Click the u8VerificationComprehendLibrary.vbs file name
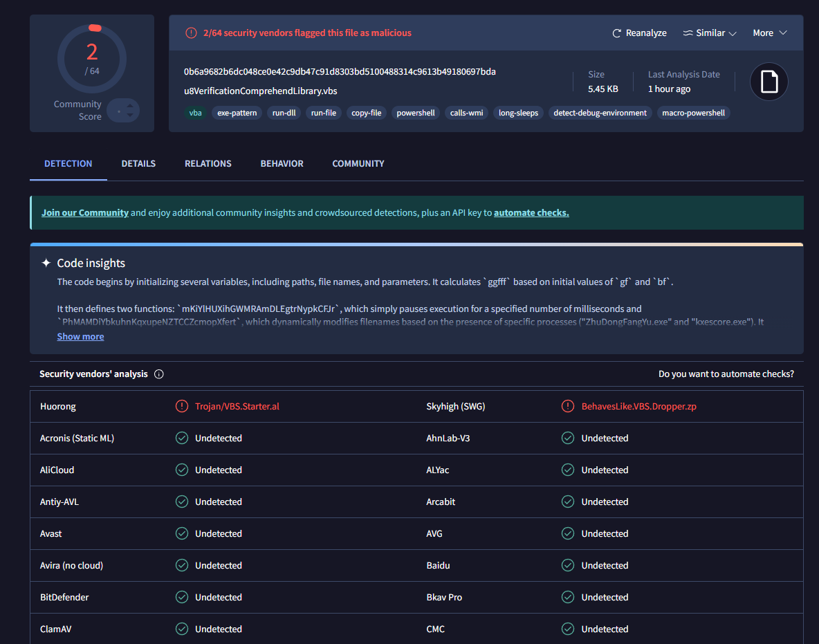819x644 pixels. click(260, 91)
